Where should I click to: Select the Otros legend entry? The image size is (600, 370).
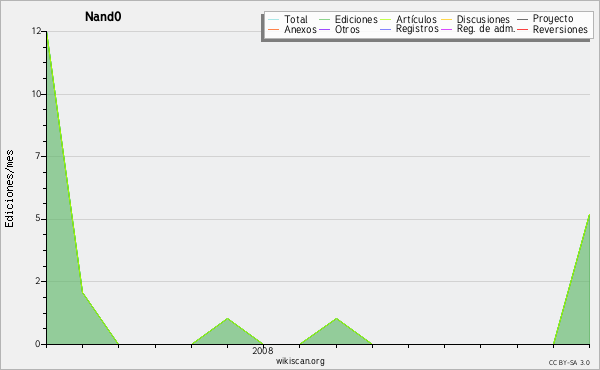click(339, 29)
